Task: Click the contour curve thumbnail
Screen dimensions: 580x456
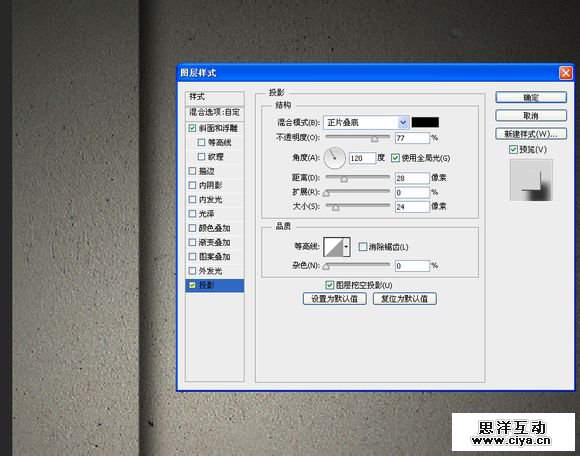Action: tap(333, 247)
